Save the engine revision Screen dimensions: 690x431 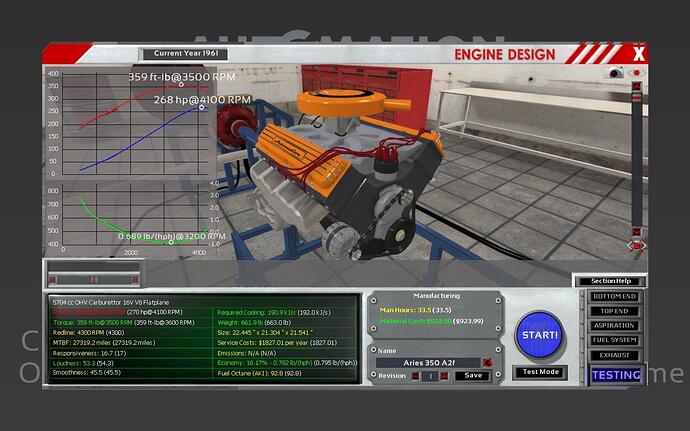[x=474, y=376]
